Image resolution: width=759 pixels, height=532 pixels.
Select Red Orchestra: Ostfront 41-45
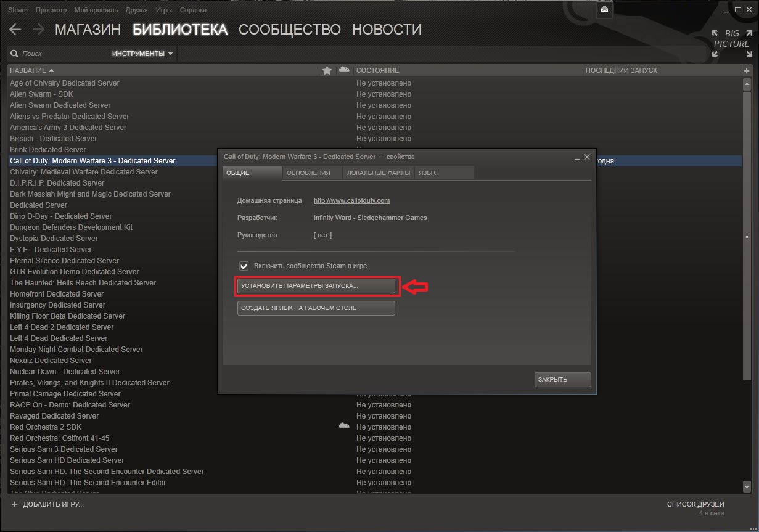[59, 438]
